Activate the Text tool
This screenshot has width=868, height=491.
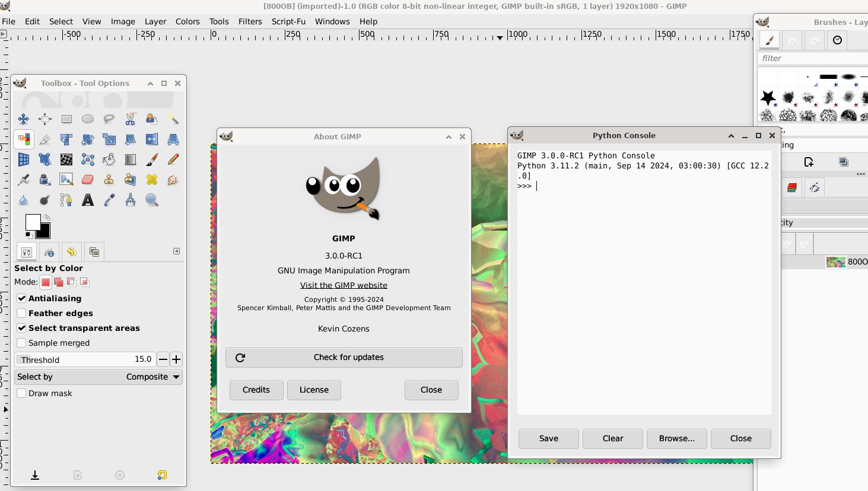(88, 200)
